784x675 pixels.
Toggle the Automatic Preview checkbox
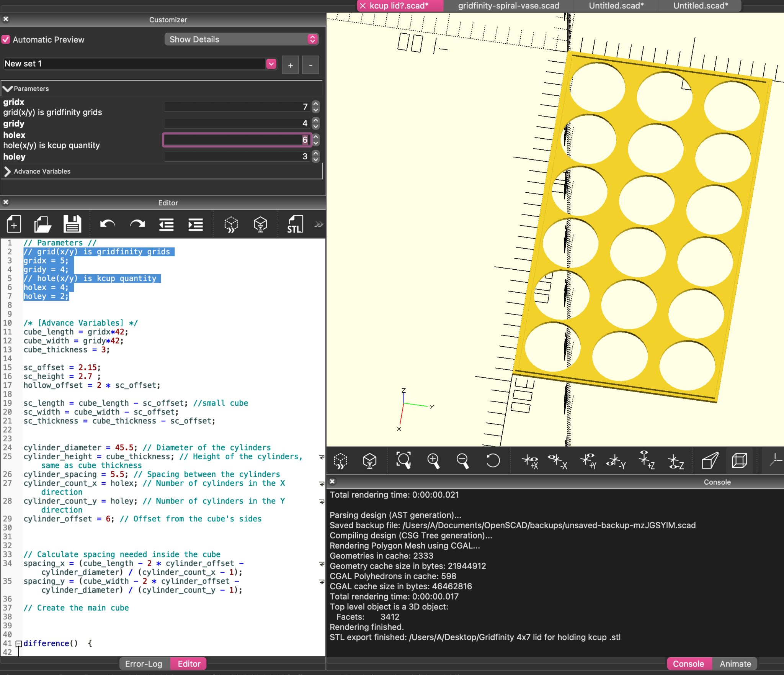point(6,39)
